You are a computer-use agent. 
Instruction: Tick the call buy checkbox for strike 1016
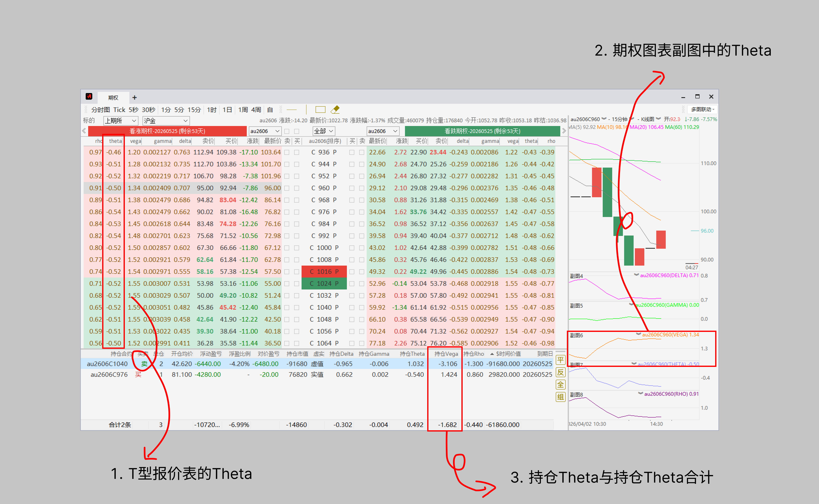(x=296, y=272)
